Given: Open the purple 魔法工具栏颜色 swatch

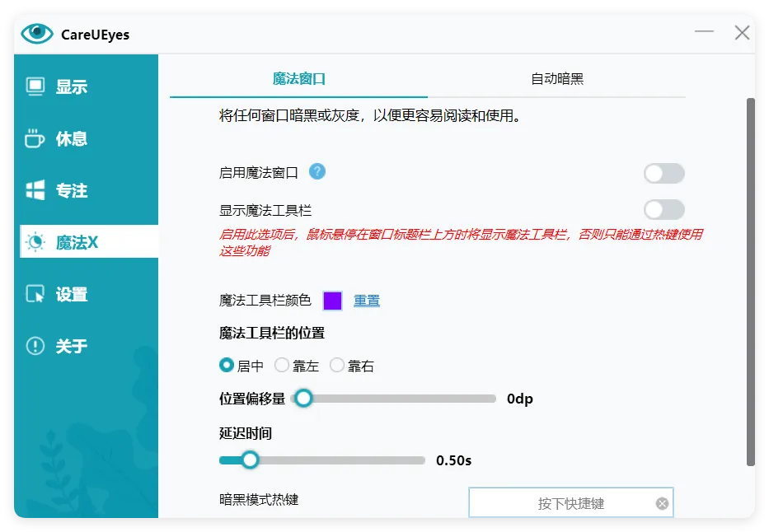Looking at the screenshot, I should [332, 301].
